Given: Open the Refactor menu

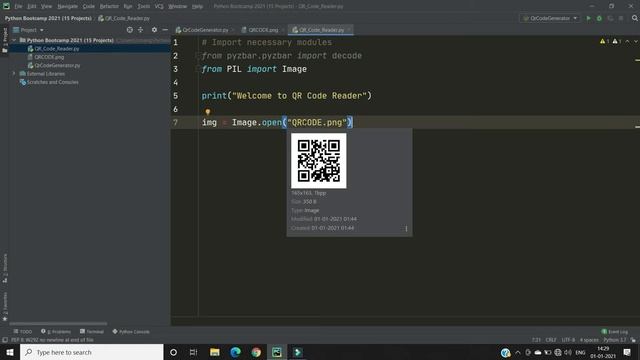Looking at the screenshot, I should [109, 6].
